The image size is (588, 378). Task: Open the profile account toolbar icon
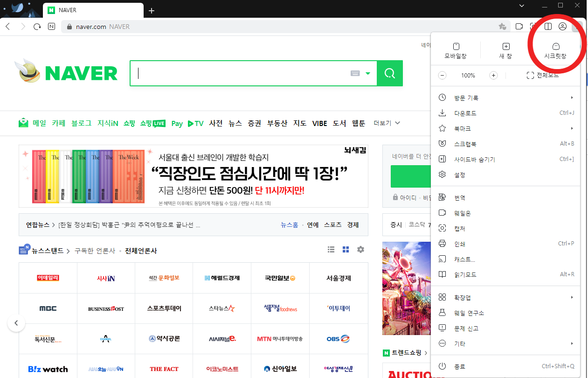click(x=563, y=27)
